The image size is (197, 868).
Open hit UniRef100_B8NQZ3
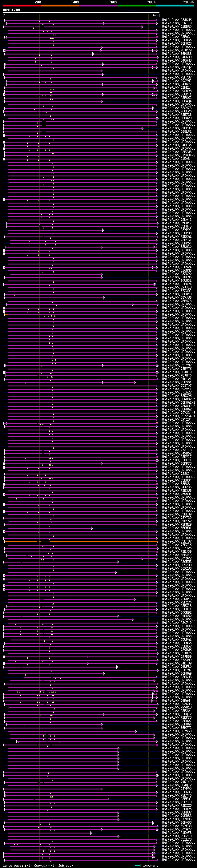coord(177,43)
